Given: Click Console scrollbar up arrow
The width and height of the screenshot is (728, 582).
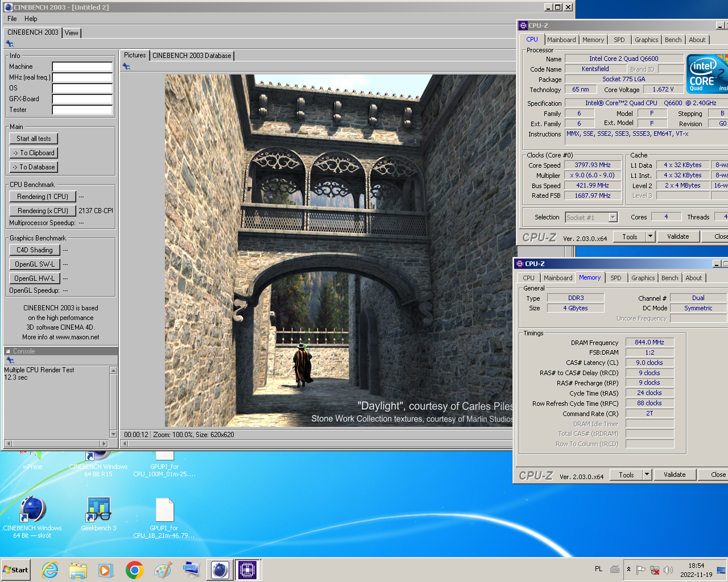Looking at the screenshot, I should click(x=113, y=370).
